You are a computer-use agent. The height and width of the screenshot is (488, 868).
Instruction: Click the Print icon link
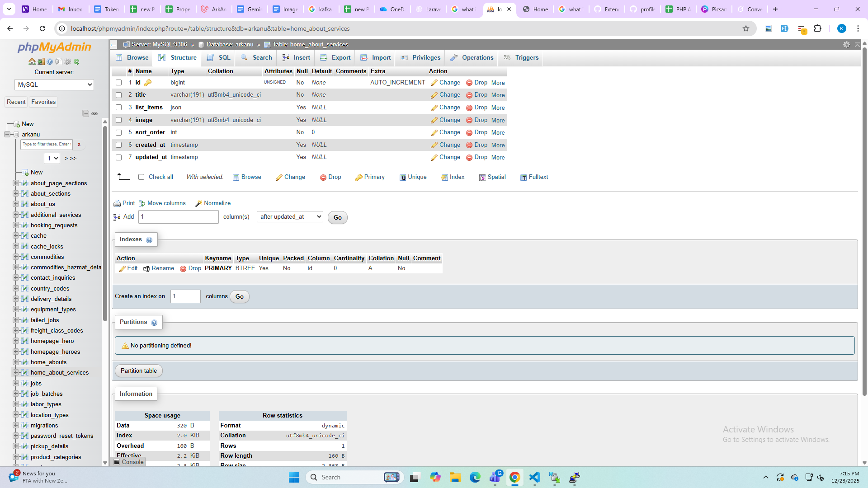(x=124, y=203)
